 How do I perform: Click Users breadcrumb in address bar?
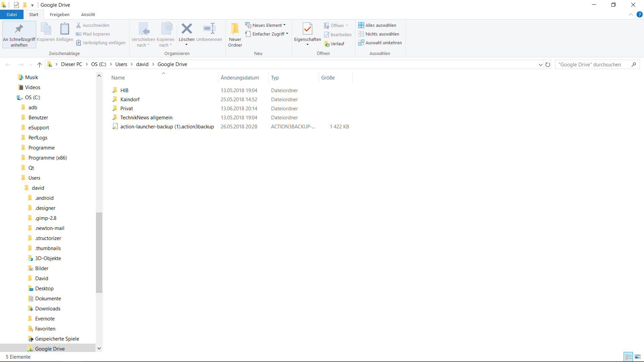coord(121,64)
